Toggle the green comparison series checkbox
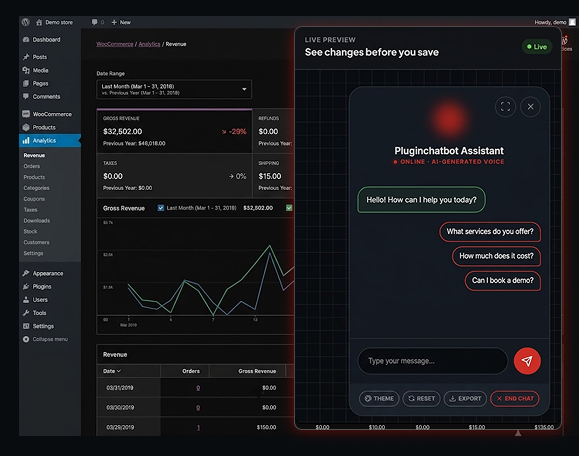579x456 pixels. coord(289,208)
